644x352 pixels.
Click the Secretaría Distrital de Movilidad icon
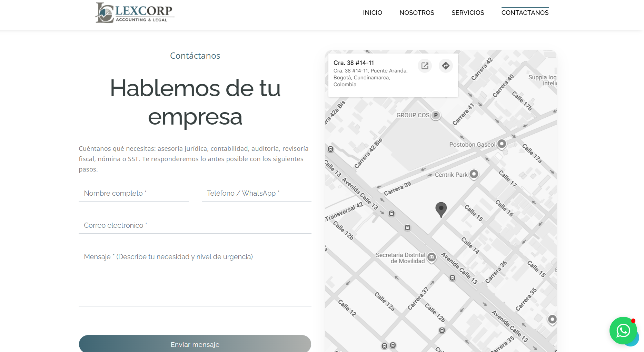[x=432, y=257]
